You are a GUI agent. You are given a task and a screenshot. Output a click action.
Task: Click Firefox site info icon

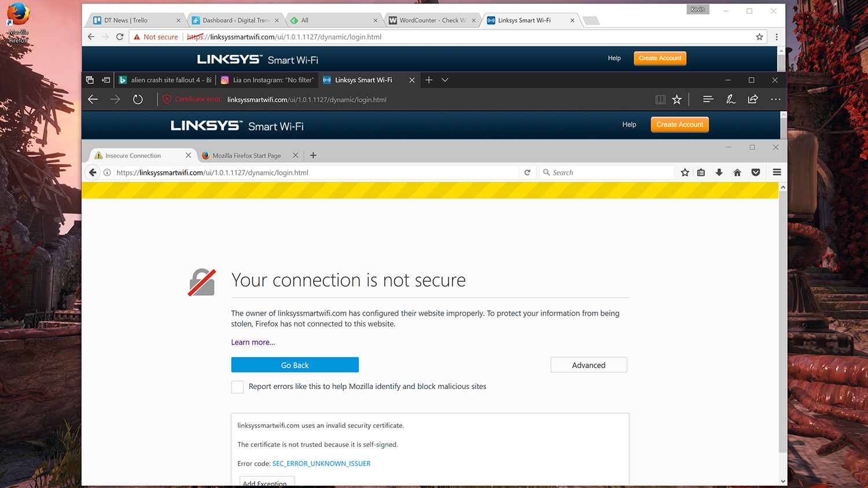pyautogui.click(x=107, y=173)
